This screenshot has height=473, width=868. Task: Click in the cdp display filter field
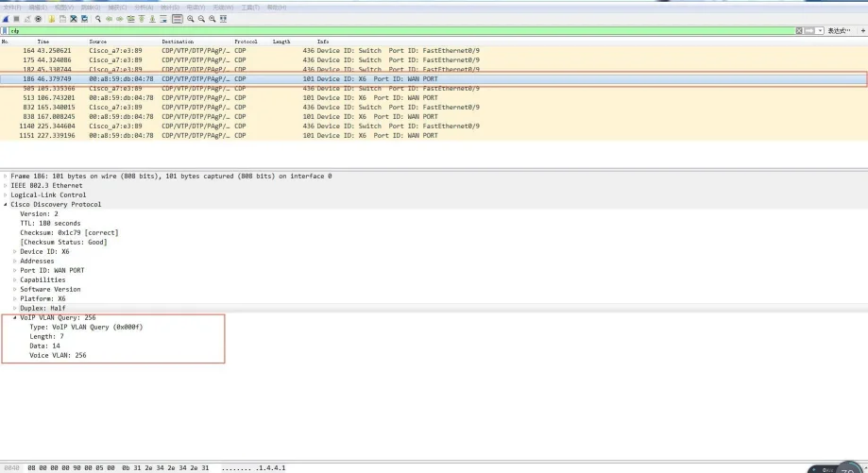(x=378, y=31)
